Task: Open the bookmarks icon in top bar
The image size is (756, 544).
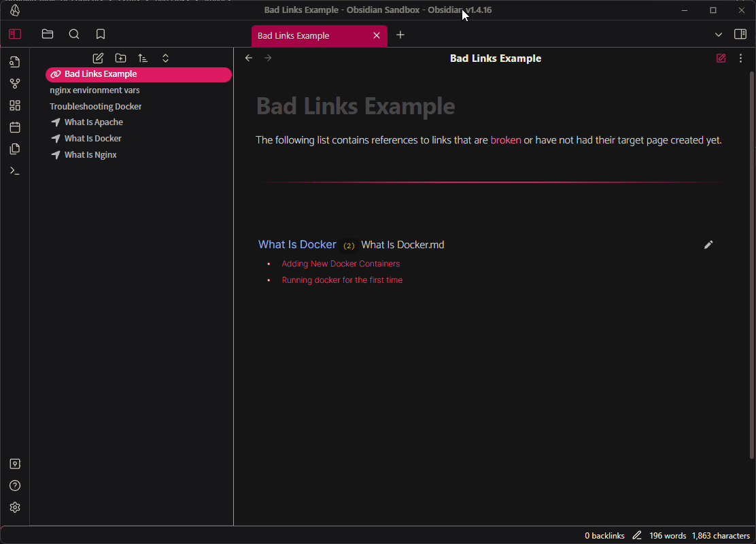Action: 101,34
